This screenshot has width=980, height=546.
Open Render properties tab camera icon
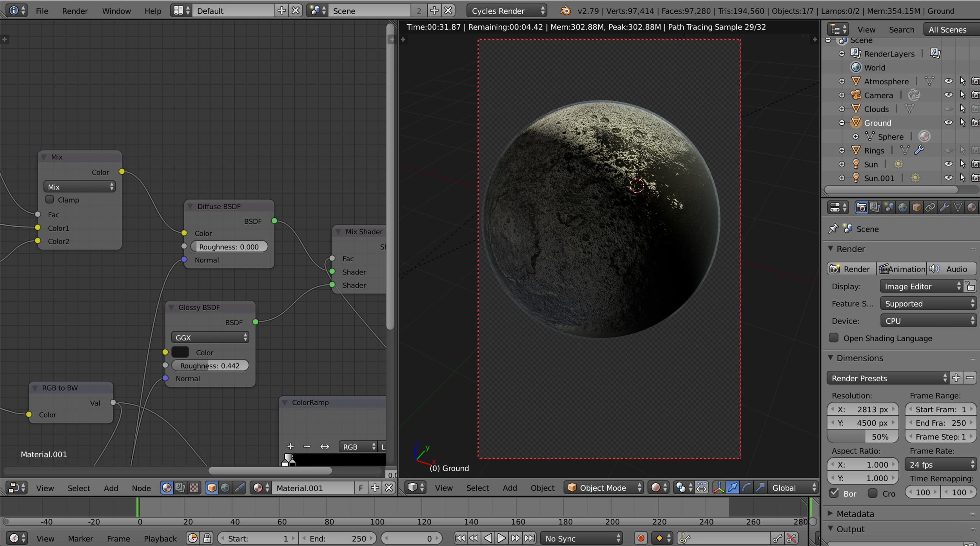point(861,207)
